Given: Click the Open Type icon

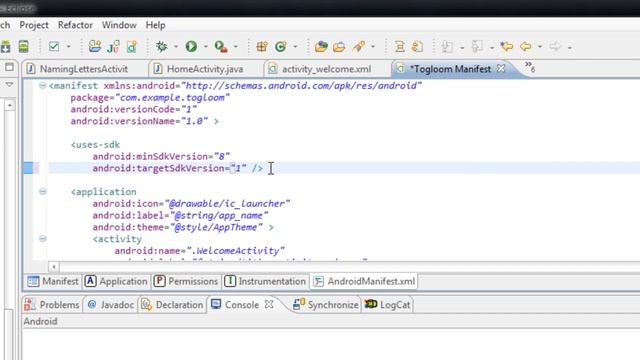Looking at the screenshot, I should tap(321, 47).
